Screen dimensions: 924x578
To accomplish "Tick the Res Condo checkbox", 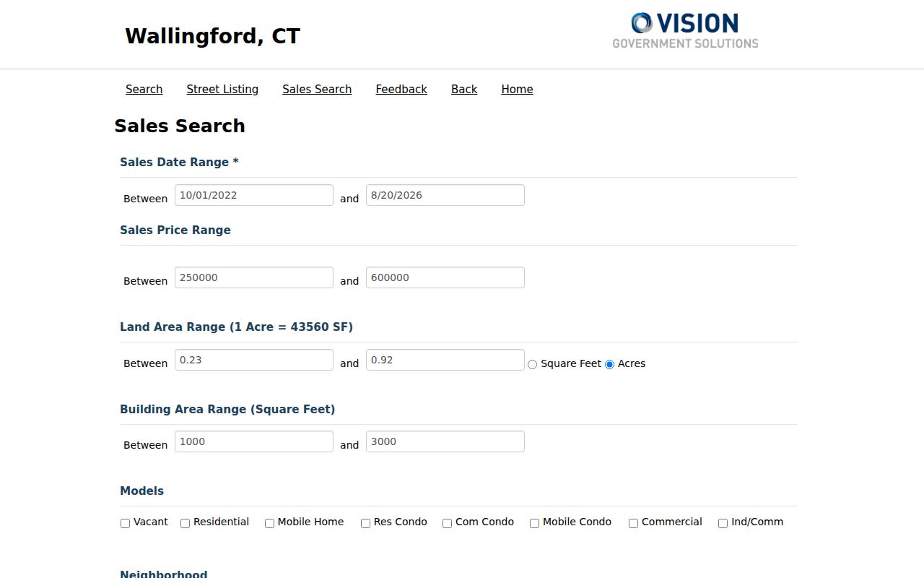I will click(x=366, y=523).
